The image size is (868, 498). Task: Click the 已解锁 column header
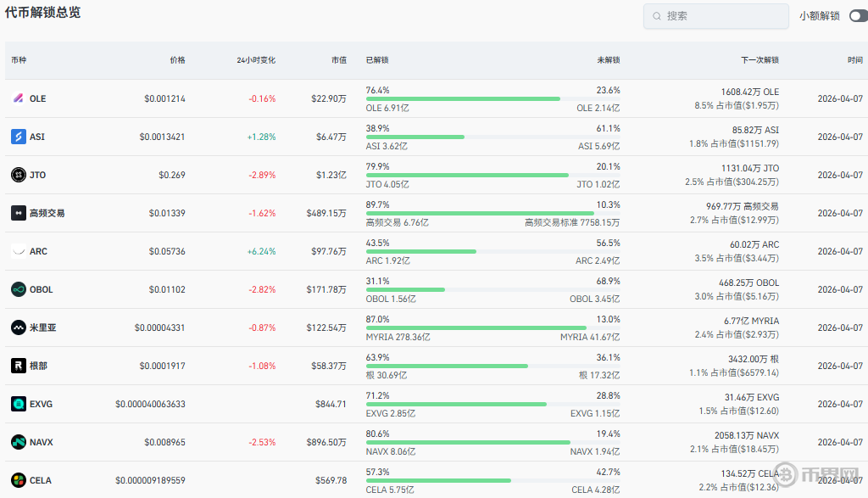pos(377,60)
